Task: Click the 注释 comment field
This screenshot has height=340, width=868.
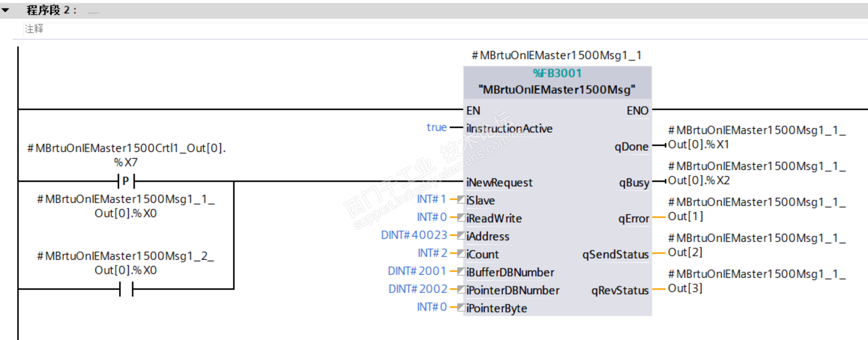Action: click(34, 29)
